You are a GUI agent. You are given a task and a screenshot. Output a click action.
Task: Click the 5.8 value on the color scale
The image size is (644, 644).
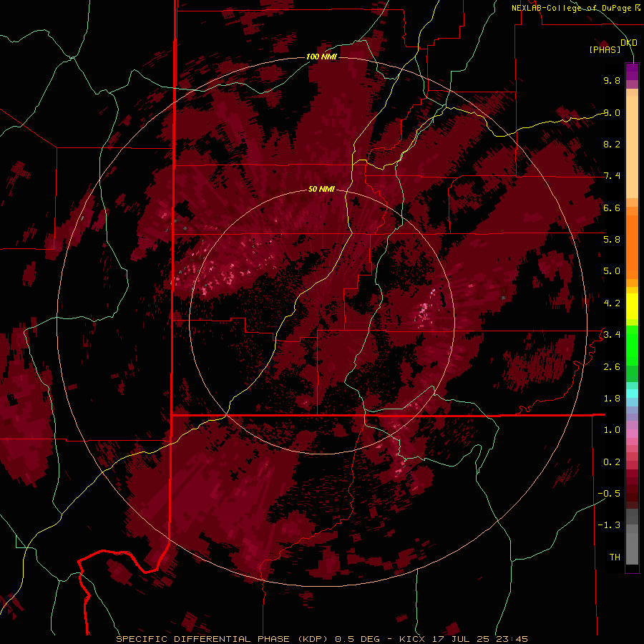(x=612, y=240)
